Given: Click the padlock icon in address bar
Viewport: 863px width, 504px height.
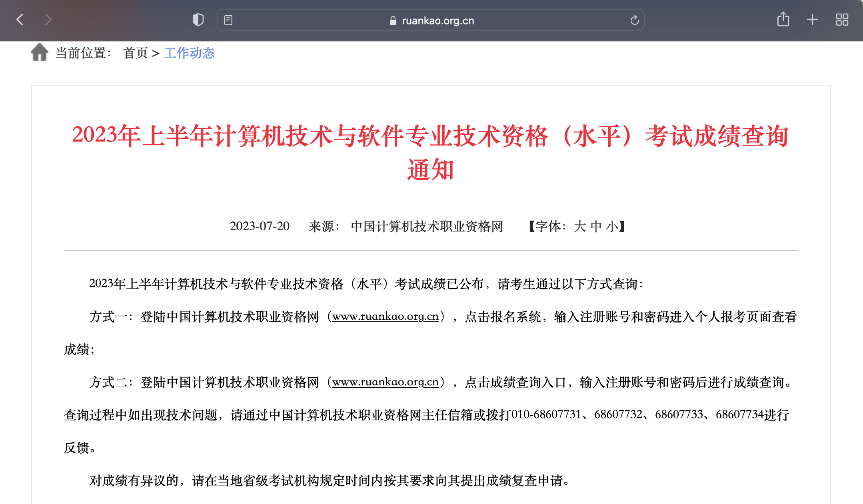Looking at the screenshot, I should click(x=393, y=21).
